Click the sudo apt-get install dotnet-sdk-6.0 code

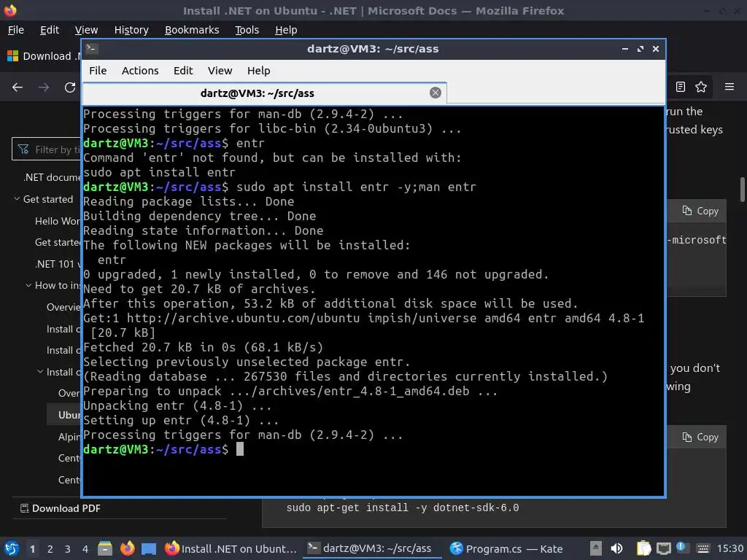403,508
